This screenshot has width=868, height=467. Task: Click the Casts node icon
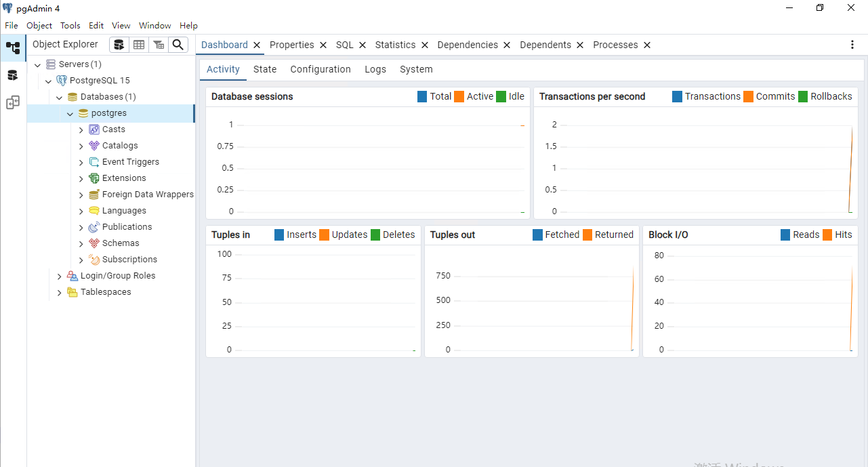(94, 129)
